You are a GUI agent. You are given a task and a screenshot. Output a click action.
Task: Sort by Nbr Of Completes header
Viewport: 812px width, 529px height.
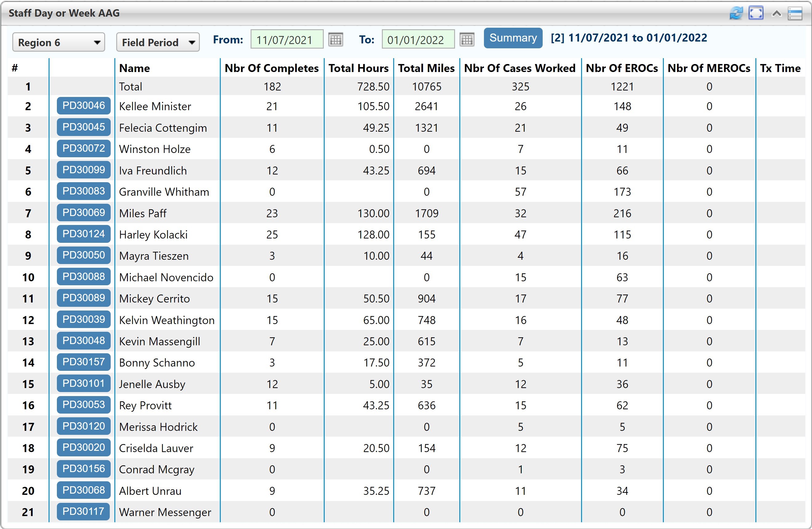[271, 68]
